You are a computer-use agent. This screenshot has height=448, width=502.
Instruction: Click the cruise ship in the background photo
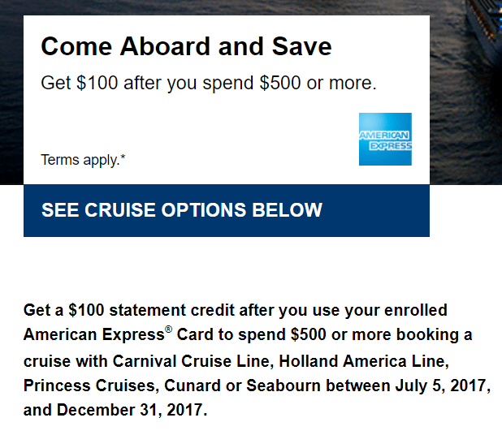pos(485,32)
